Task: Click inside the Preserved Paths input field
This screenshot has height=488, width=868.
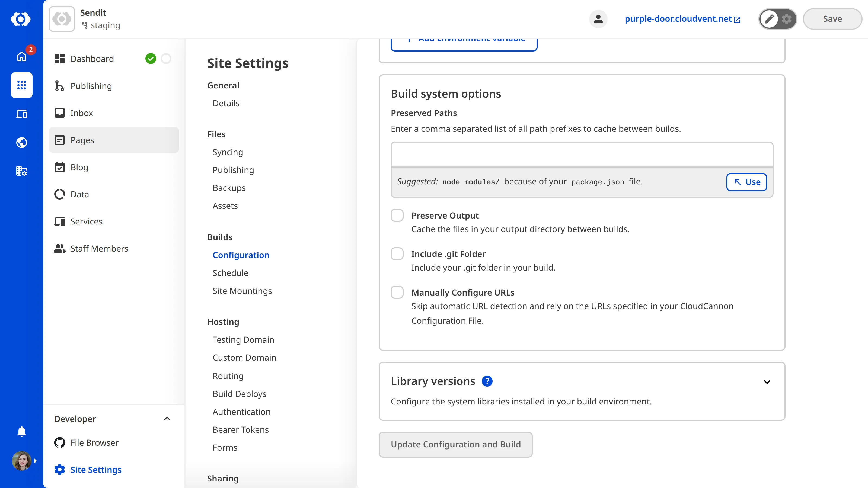Action: [581, 155]
